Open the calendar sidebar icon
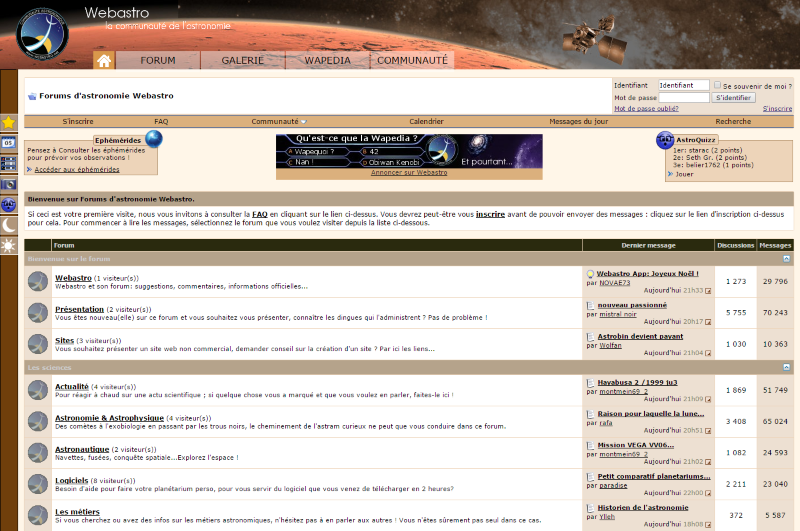This screenshot has width=800, height=531. click(x=9, y=143)
